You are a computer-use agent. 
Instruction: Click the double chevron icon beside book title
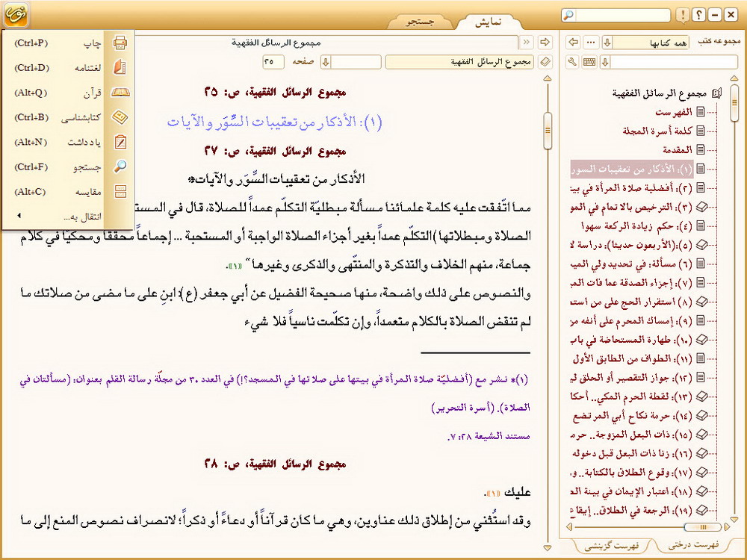coord(526,43)
